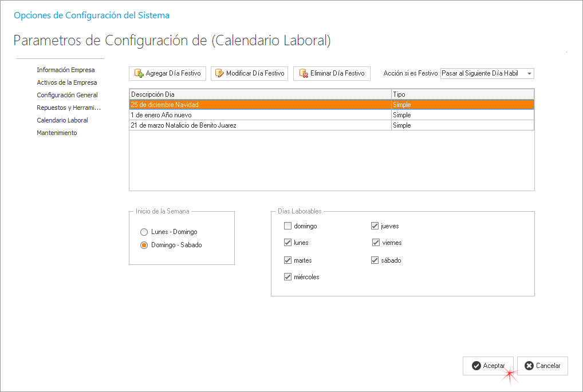Click the checkmark icon on Aceptar
The height and width of the screenshot is (392, 583).
(x=476, y=366)
